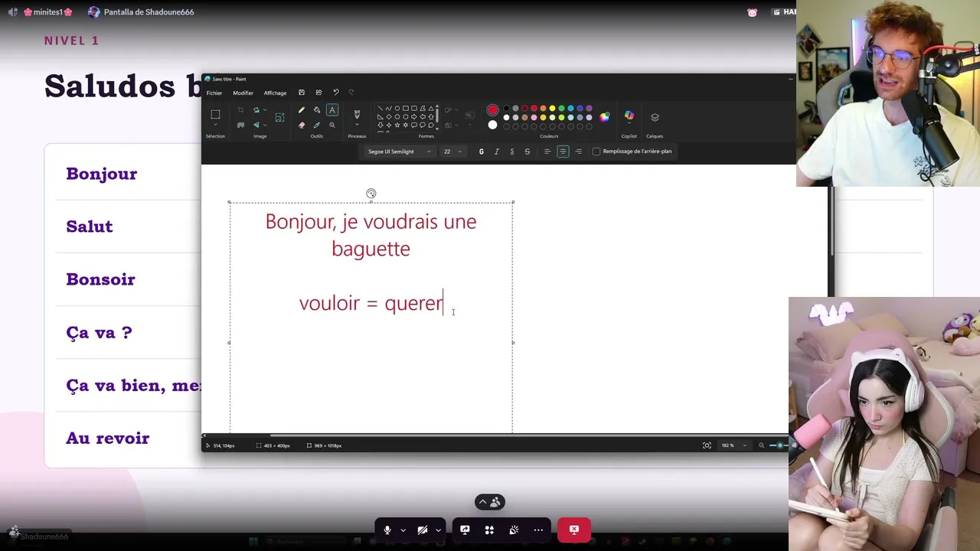Open the activities icon in call bar
Screen dimensions: 980x551
coord(489,530)
